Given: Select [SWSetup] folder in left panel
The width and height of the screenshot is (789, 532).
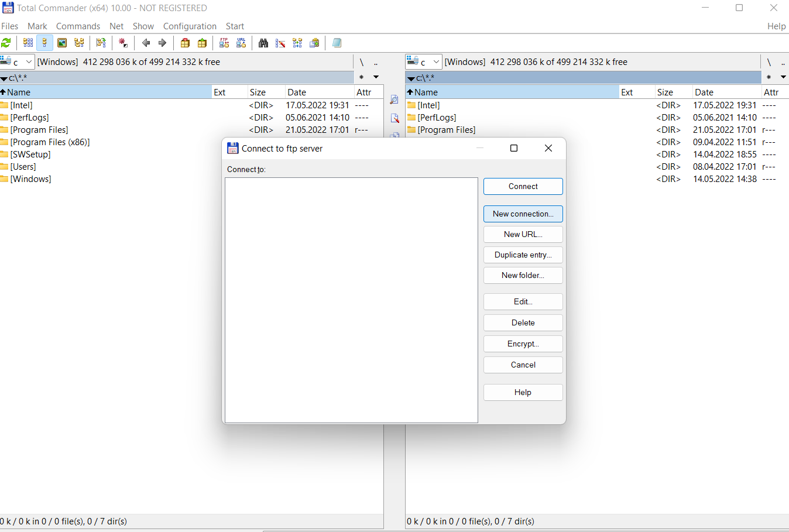Looking at the screenshot, I should click(30, 155).
